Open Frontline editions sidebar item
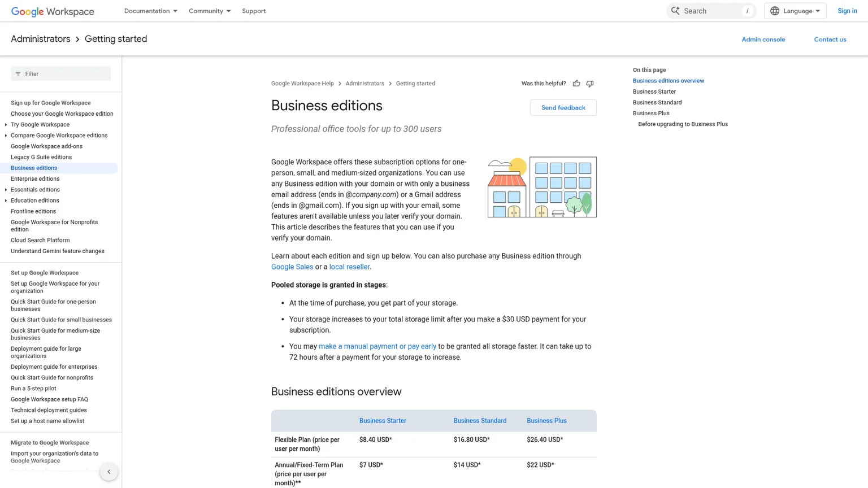Screen dimensions: 868x488 coord(33,212)
